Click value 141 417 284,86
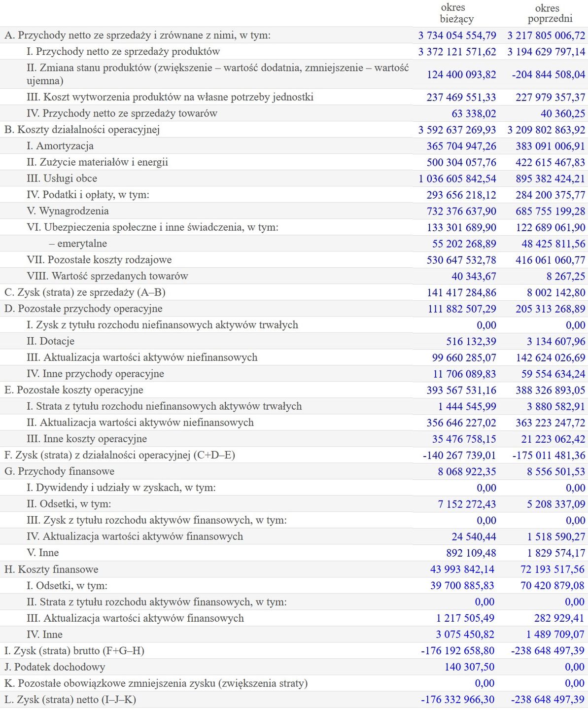The width and height of the screenshot is (588, 710). (461, 292)
